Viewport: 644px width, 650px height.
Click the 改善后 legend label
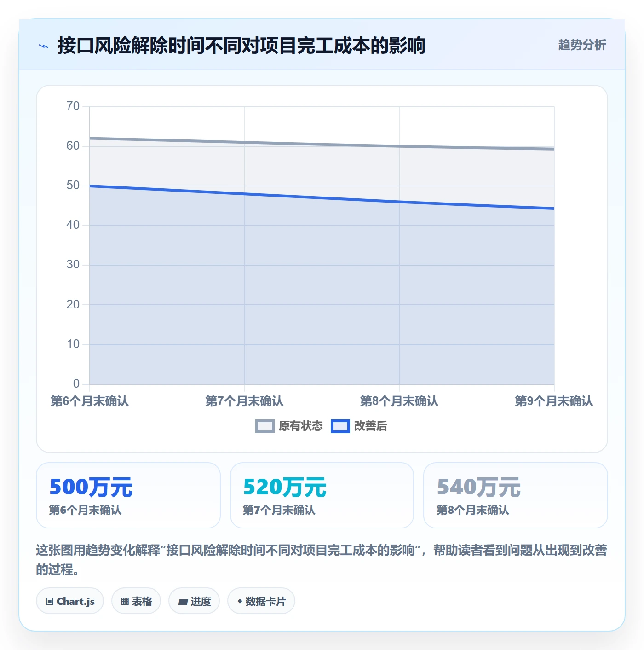click(x=371, y=426)
